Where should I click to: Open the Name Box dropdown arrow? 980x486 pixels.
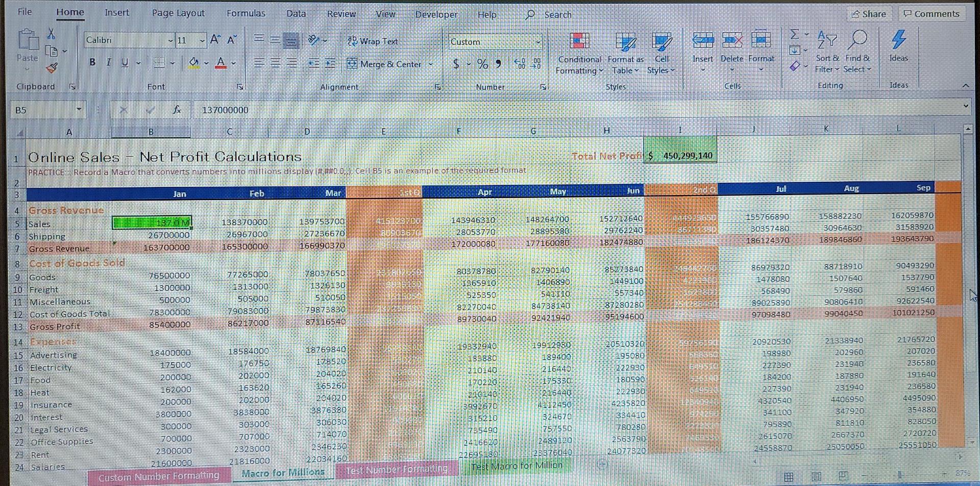tap(79, 109)
